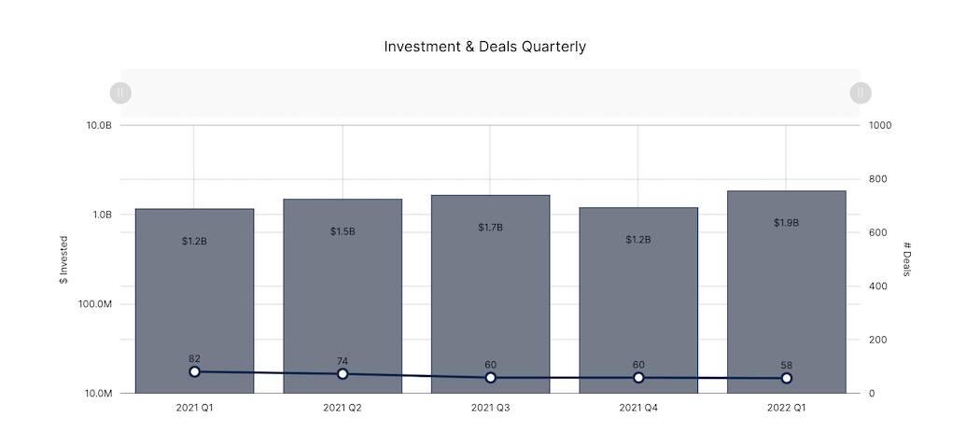
Task: Click the right range slider handle
Action: point(860,93)
